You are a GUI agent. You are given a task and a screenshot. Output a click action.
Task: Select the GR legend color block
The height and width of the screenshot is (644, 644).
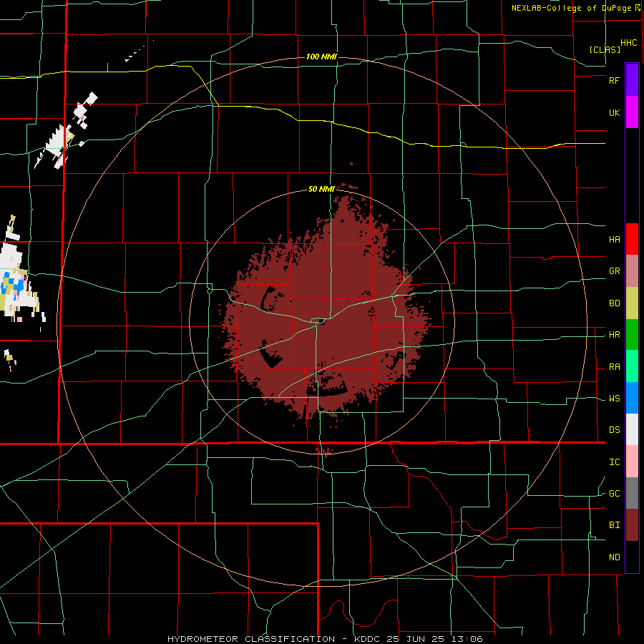click(632, 270)
